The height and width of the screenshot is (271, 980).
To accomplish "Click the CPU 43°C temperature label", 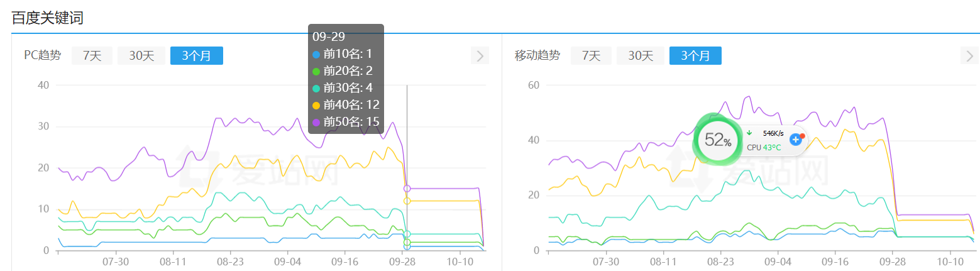I will click(764, 147).
